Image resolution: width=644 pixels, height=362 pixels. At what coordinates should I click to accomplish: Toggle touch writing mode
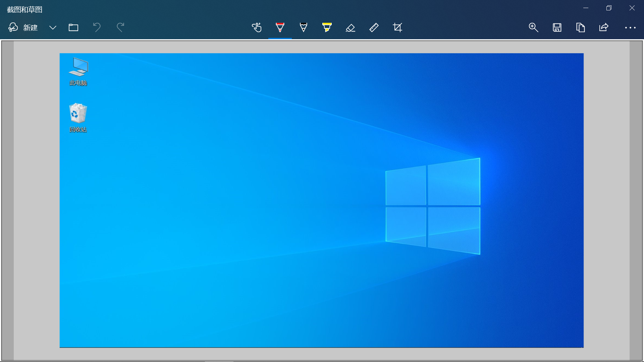click(257, 27)
